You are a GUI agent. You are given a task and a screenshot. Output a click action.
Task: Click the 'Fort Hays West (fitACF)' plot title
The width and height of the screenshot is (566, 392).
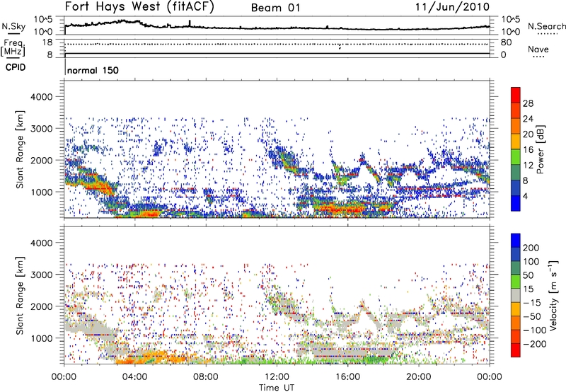click(139, 7)
